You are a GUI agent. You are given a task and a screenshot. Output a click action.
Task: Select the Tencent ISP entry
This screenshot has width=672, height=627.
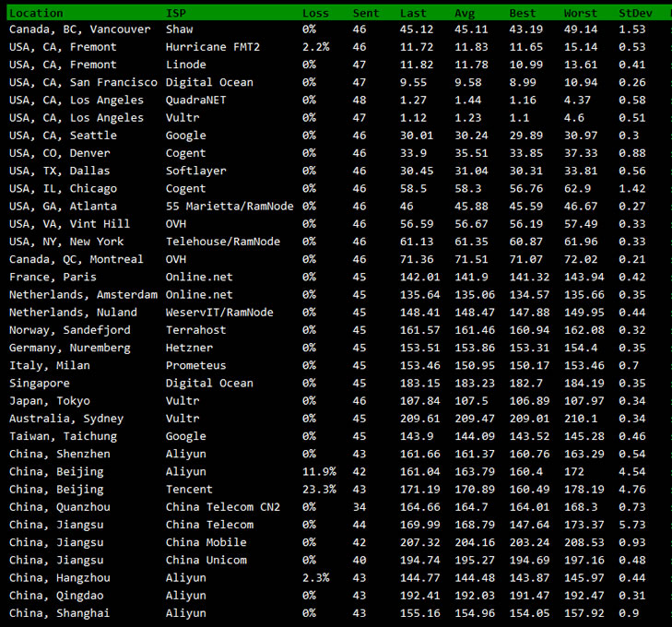189,489
